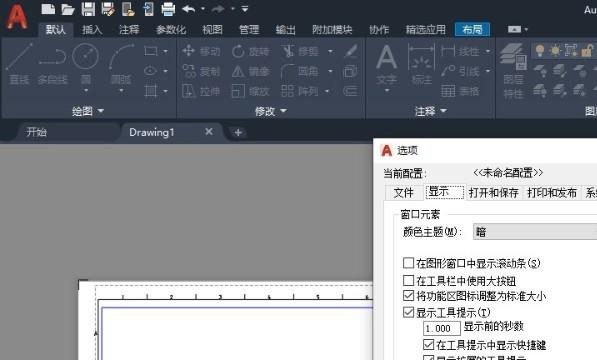Screen dimensions: 597x360
Task: Open Layer Properties (图层特性)
Action: coord(513,70)
